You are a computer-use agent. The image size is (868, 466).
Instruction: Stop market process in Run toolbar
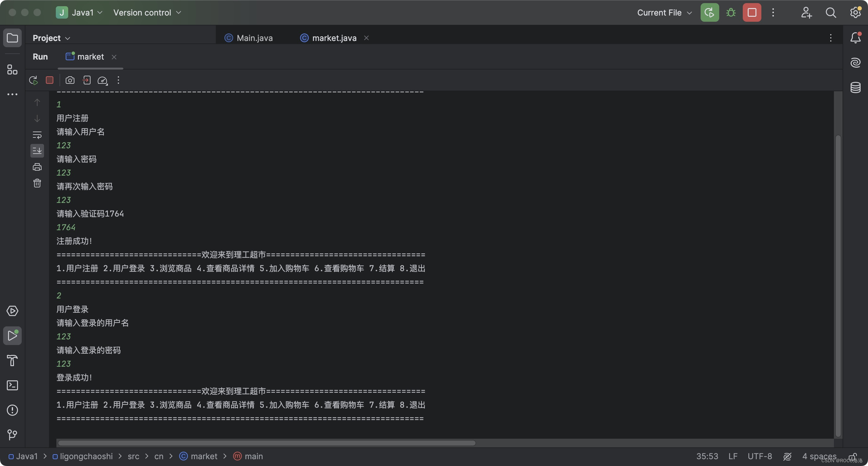[50, 80]
